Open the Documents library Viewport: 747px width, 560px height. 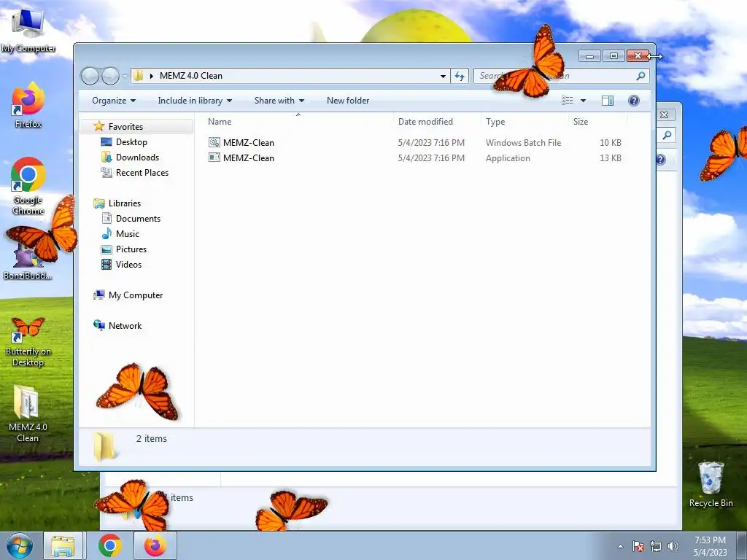138,218
